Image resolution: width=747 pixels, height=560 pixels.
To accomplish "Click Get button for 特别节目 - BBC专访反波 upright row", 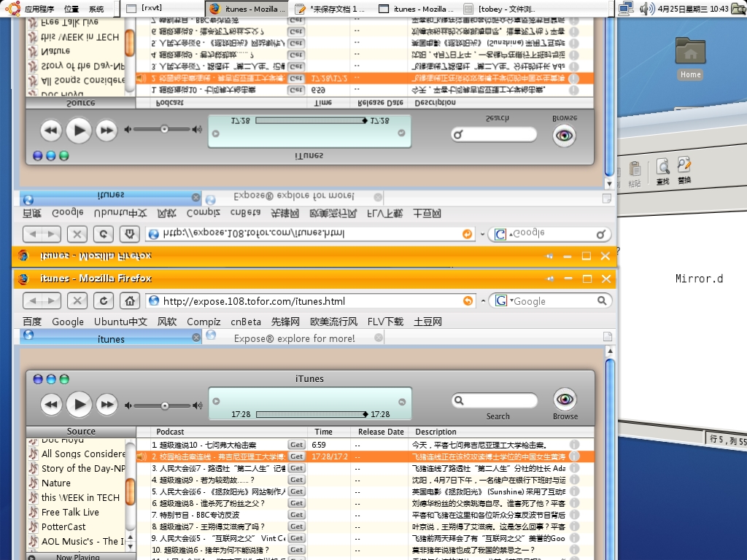I will 296,515.
